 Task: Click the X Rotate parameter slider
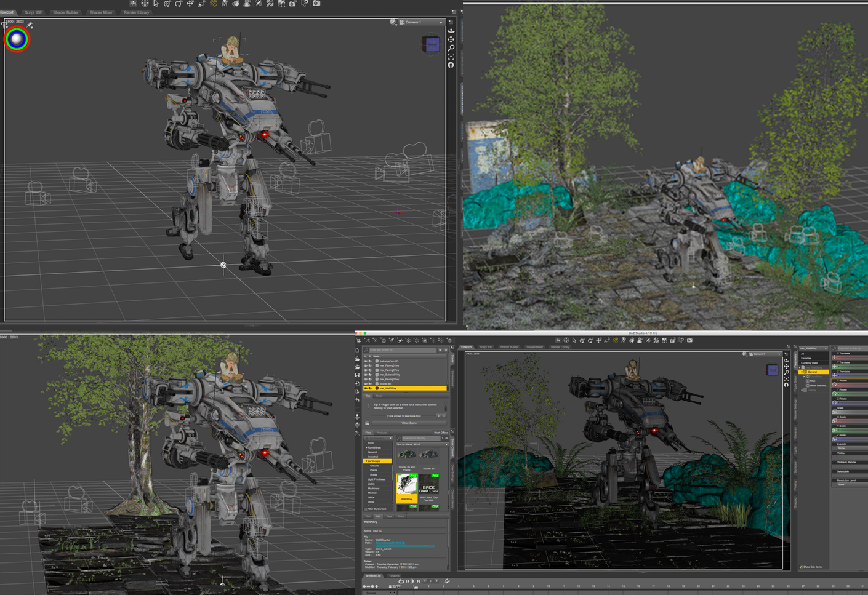[850, 385]
